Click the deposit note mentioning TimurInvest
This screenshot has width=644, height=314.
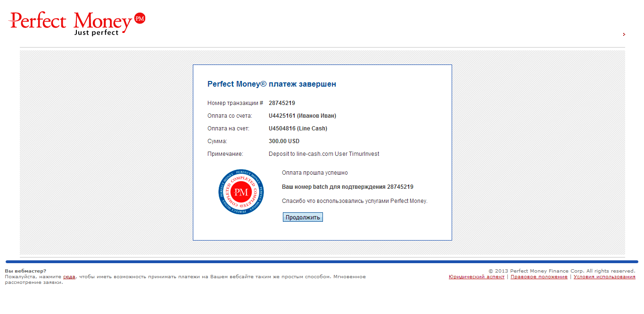(323, 154)
